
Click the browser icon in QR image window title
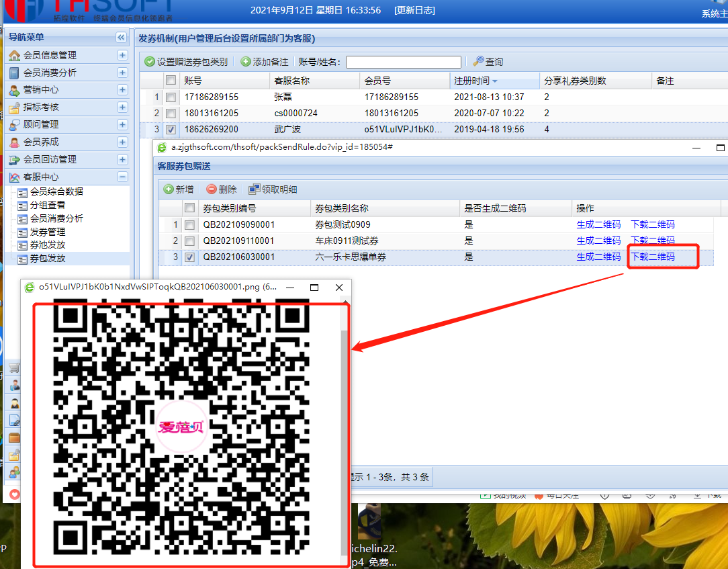tap(30, 288)
